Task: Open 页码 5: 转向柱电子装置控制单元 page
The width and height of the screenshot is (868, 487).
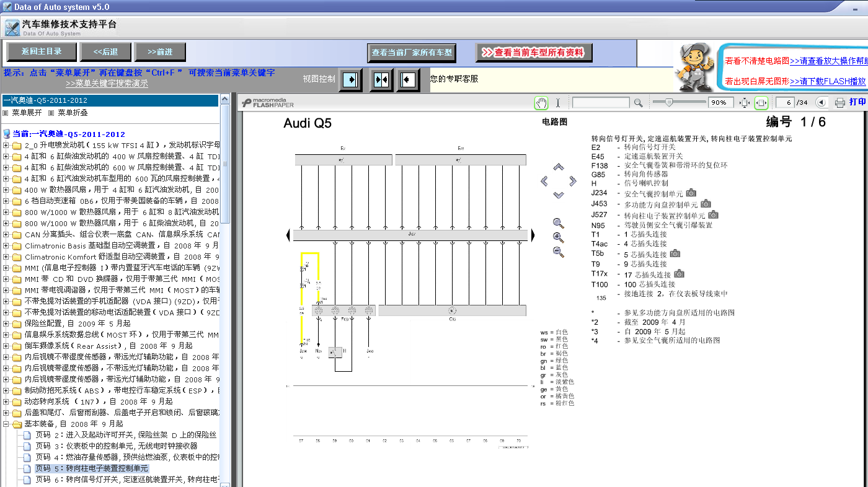Action: [92, 468]
